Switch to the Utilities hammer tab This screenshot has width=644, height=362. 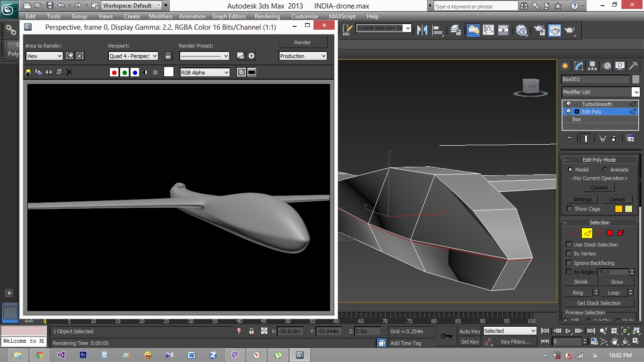(633, 66)
